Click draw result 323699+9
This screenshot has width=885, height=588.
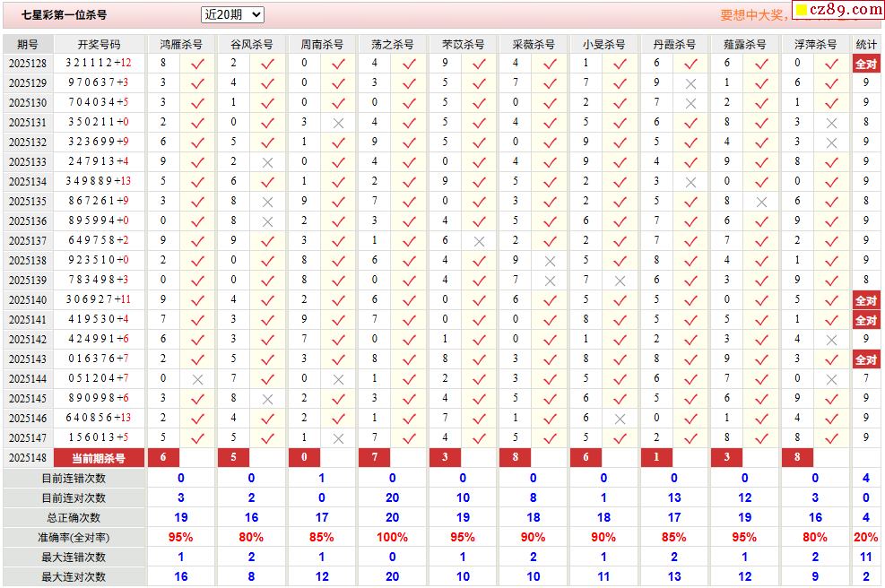(99, 143)
